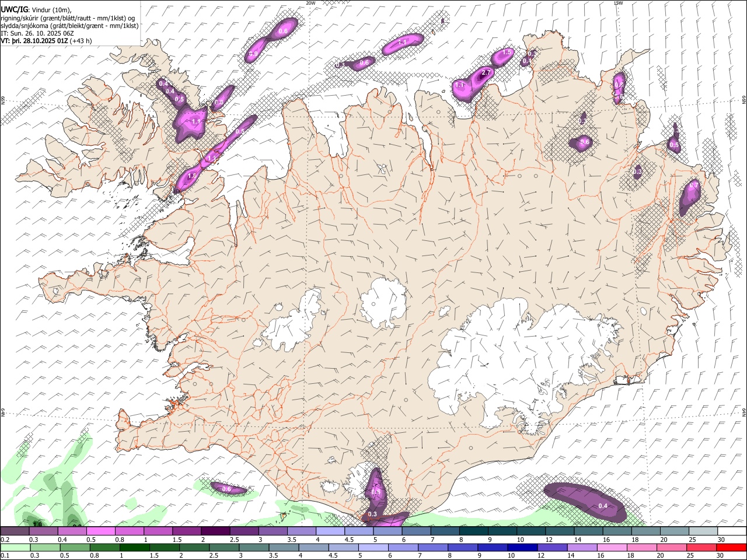Click the 0.7 snowfall value in the east
Screen dimensions: 747x560
click(694, 185)
